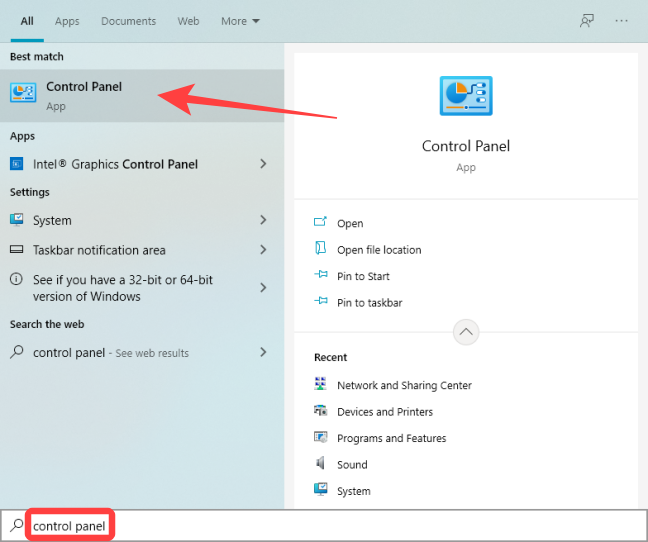Screen dimensions: 648x542
Task: Open the three-dot options menu
Action: click(x=623, y=21)
